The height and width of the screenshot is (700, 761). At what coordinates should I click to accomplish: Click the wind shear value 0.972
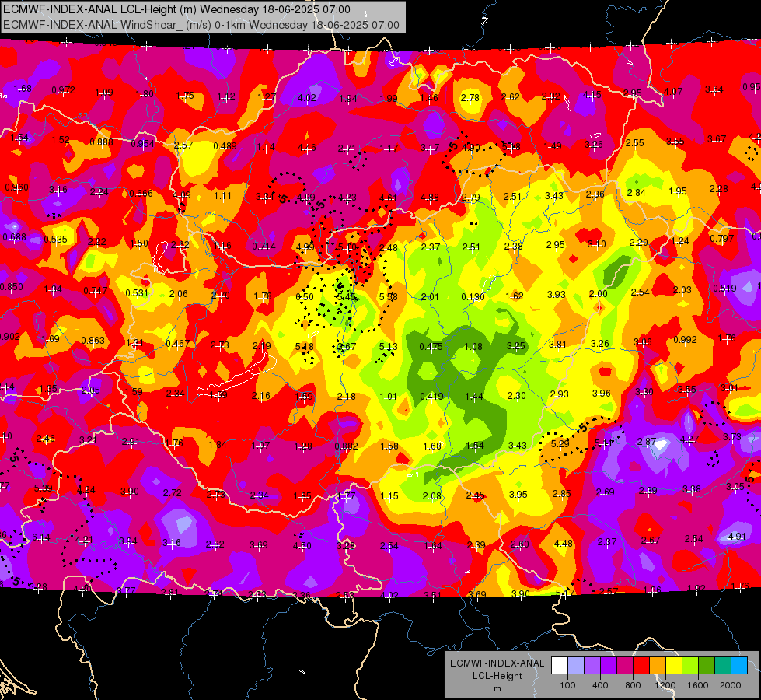pos(63,90)
